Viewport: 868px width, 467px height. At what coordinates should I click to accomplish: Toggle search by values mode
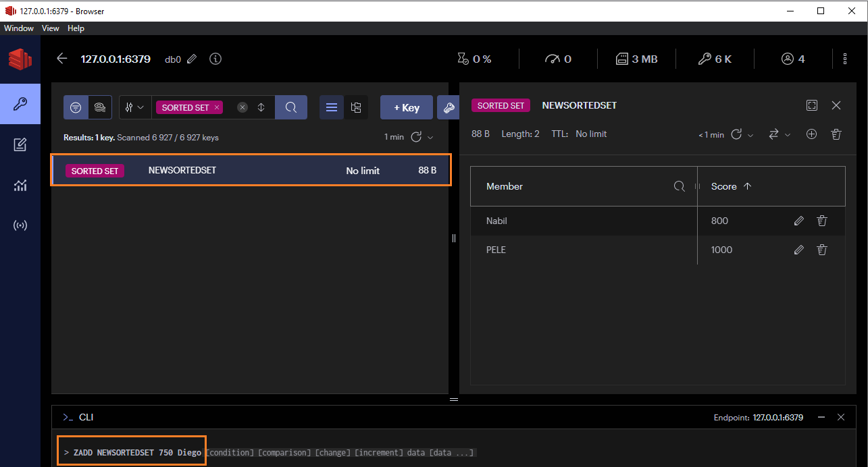[x=100, y=107]
